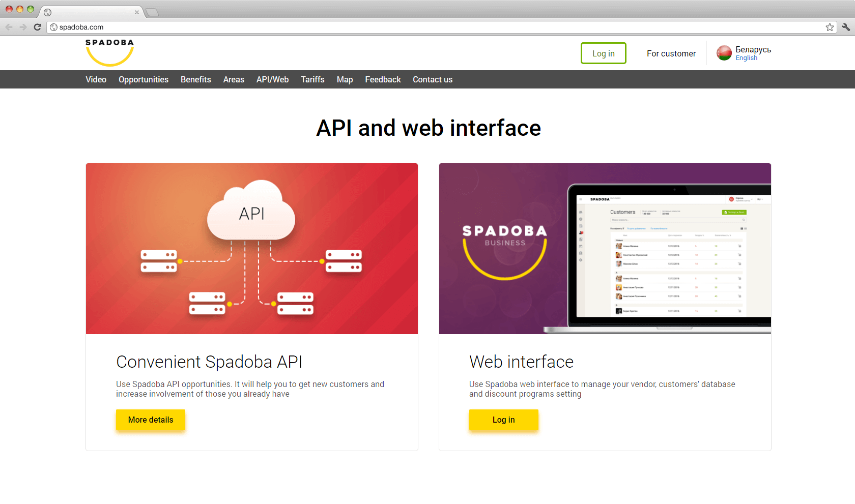Go to Opportunities section in navigation

tap(144, 79)
